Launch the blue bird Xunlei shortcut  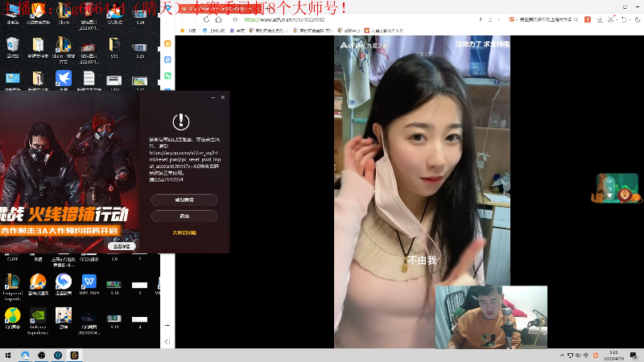click(x=64, y=78)
